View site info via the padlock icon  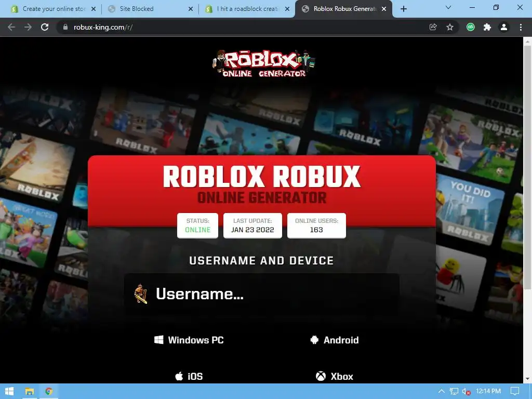65,27
